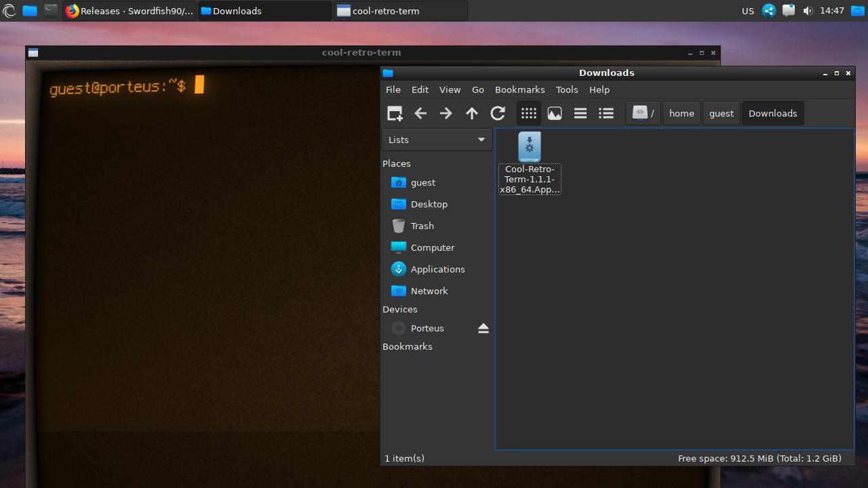The image size is (868, 488).
Task: Launch terminal from the panel
Action: coord(51,11)
